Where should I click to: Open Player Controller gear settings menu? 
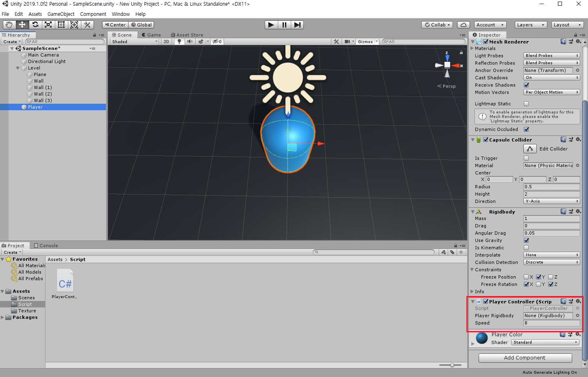[x=578, y=301]
